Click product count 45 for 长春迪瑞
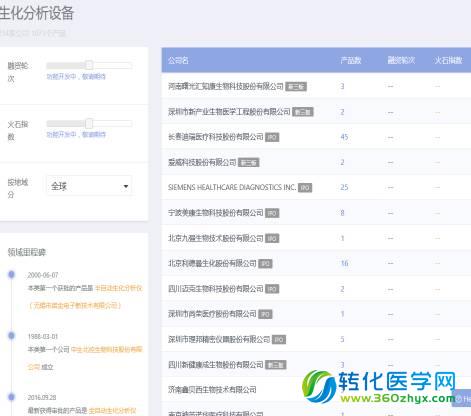Viewport: 471px width, 416px height. pyautogui.click(x=344, y=137)
